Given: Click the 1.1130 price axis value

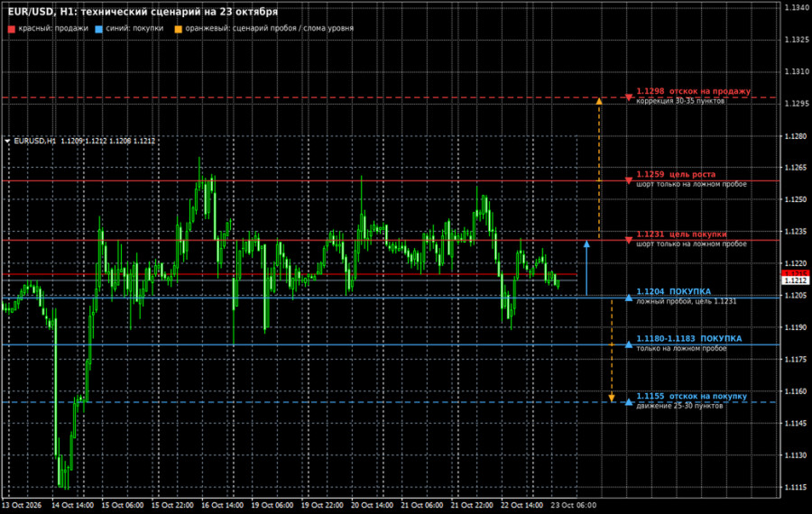Looking at the screenshot, I should (797, 455).
